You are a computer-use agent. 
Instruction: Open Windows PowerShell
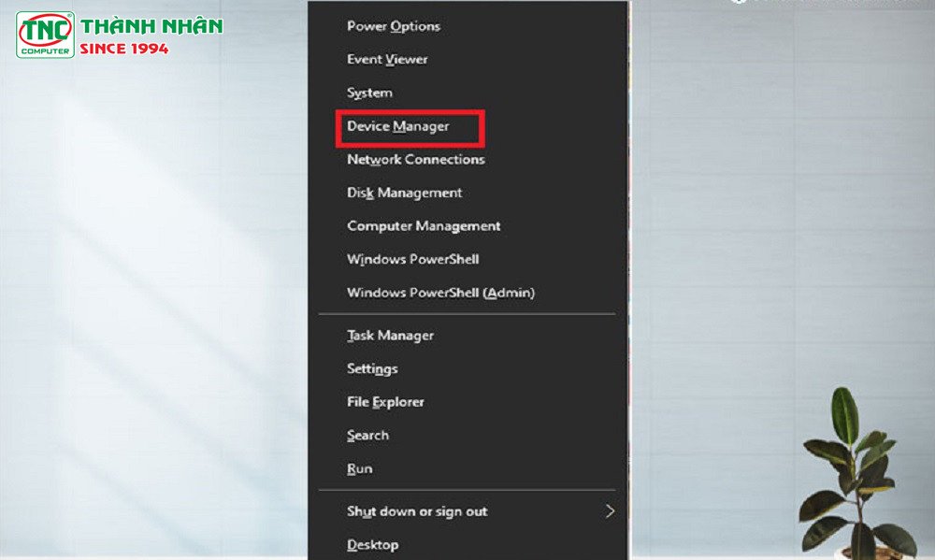pyautogui.click(x=411, y=259)
